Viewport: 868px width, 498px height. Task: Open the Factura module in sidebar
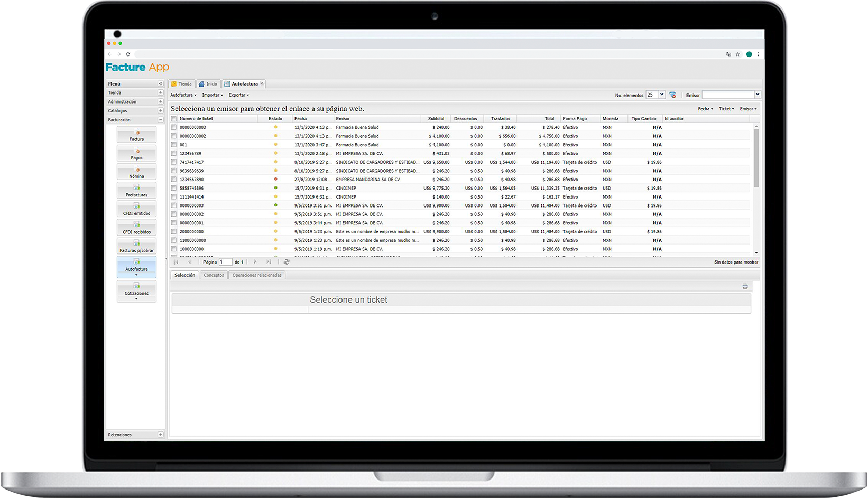(x=136, y=135)
